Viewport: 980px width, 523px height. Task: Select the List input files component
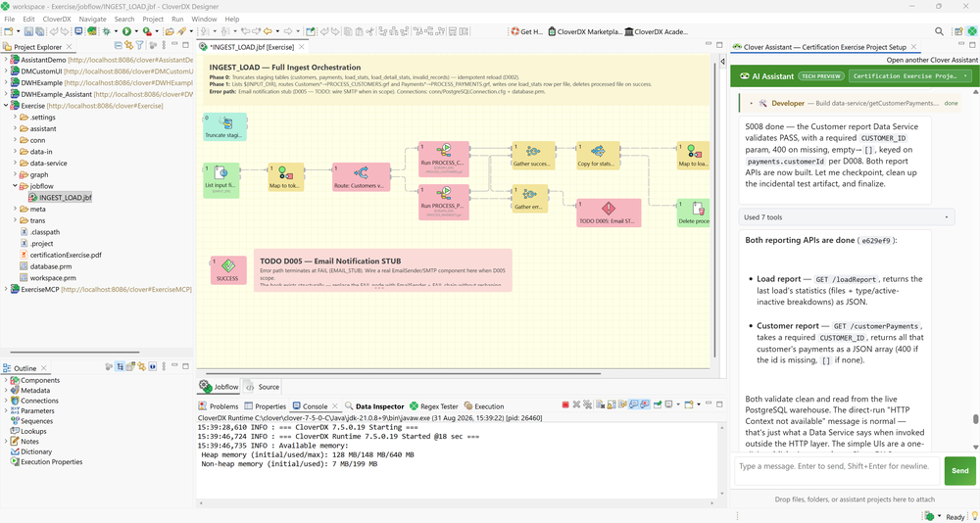point(221,180)
